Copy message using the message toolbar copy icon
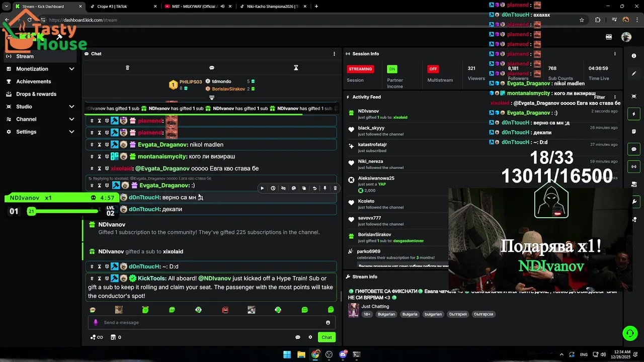 pos(304,189)
